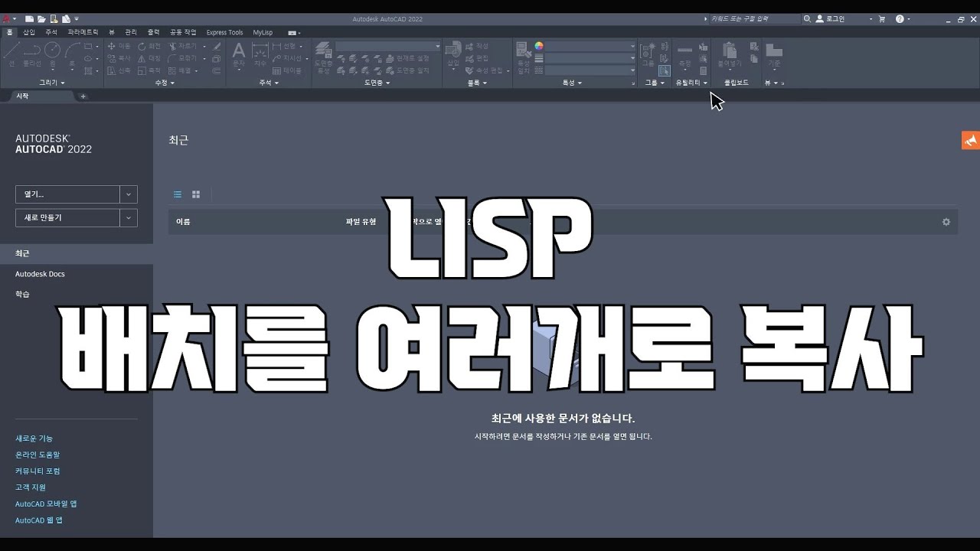Select the Circle (원) tool
Viewport: 980px width, 551px height.
point(52,55)
